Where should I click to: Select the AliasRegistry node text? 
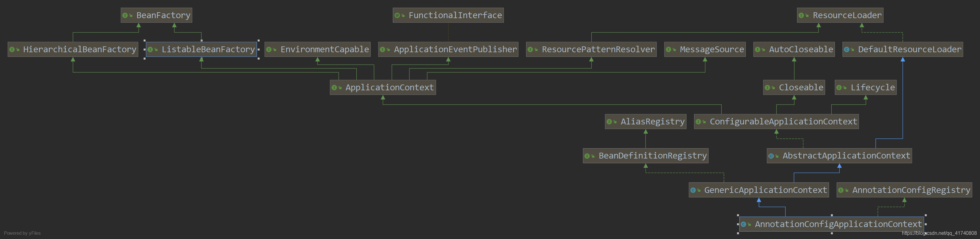click(x=653, y=121)
